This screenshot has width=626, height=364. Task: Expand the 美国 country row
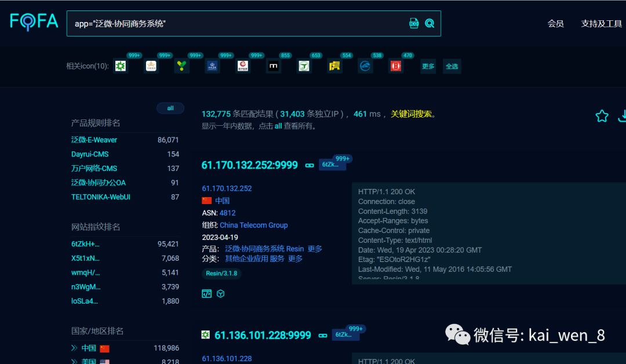pyautogui.click(x=74, y=361)
